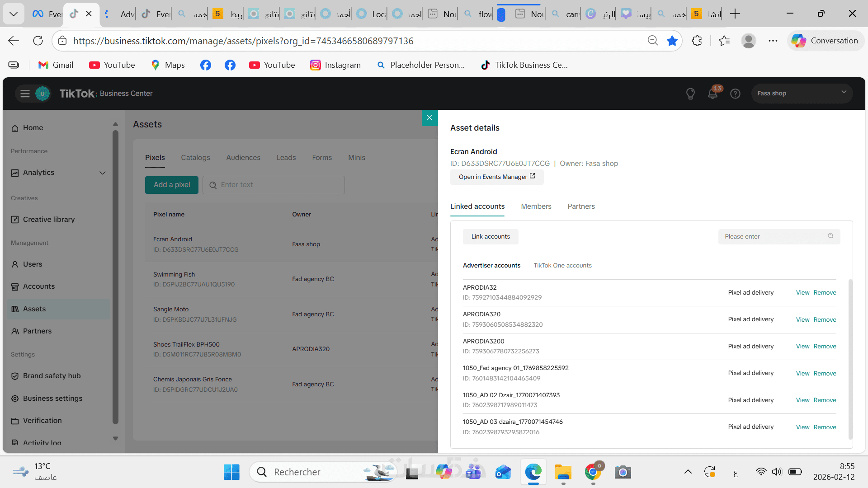
Task: Open Brand safety hub in sidebar
Action: click(52, 376)
